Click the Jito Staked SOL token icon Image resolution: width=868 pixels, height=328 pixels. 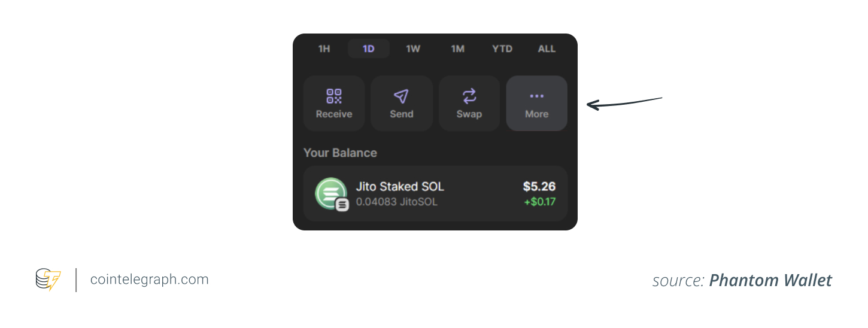pos(330,193)
